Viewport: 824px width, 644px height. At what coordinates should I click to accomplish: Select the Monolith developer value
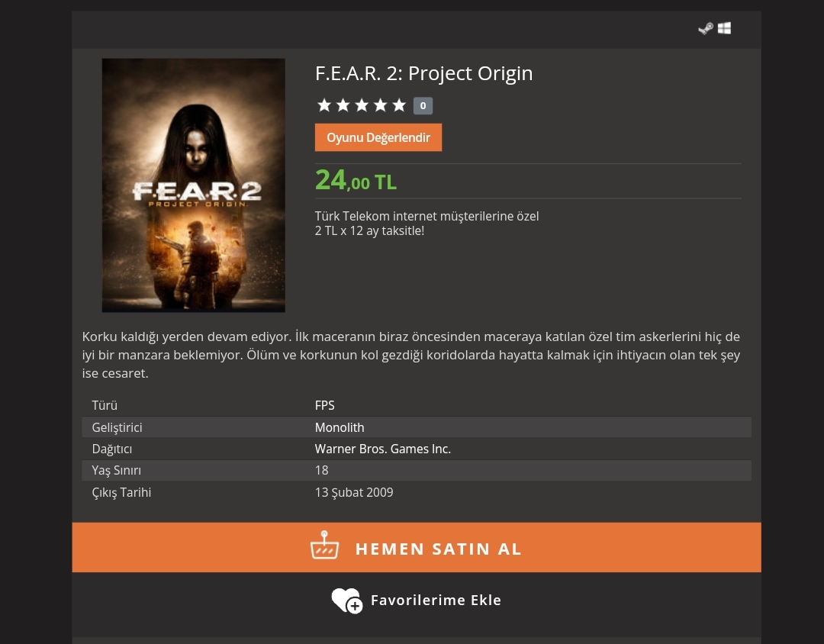coord(340,427)
